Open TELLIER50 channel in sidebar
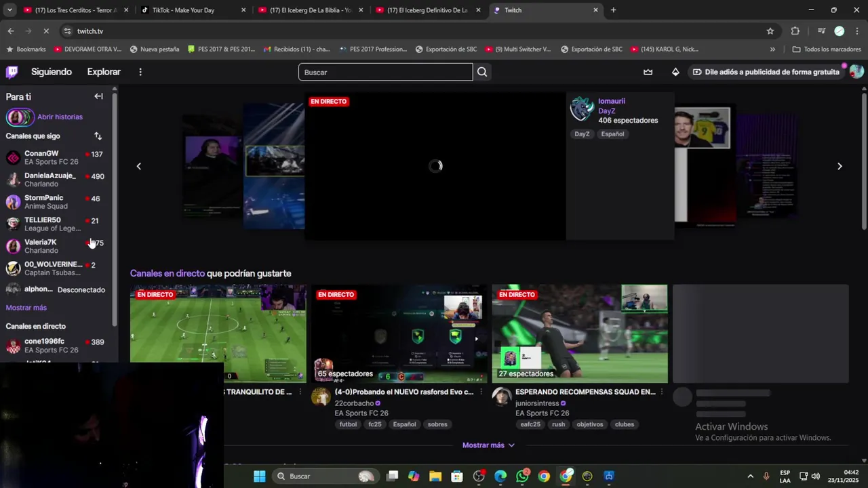Image resolution: width=868 pixels, height=488 pixels. point(55,224)
